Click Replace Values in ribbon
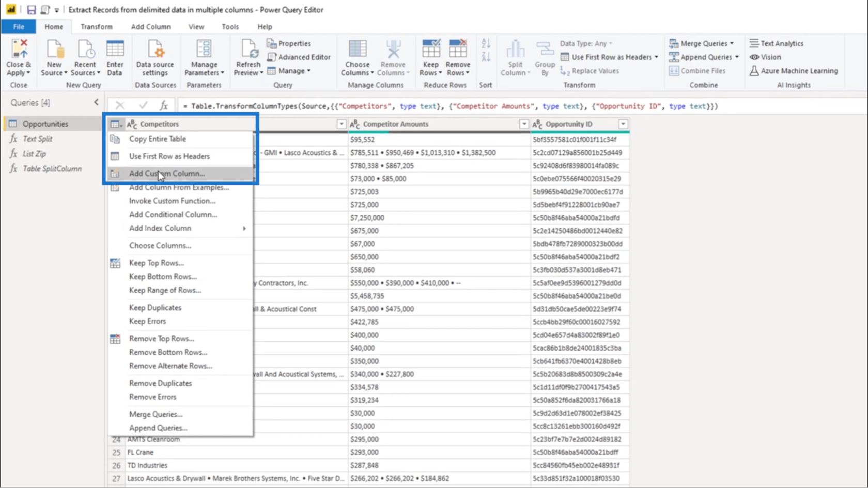The width and height of the screenshot is (868, 488). point(590,71)
